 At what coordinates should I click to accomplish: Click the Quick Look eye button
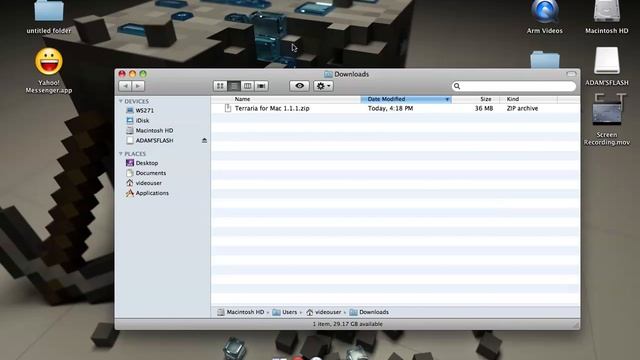point(299,86)
